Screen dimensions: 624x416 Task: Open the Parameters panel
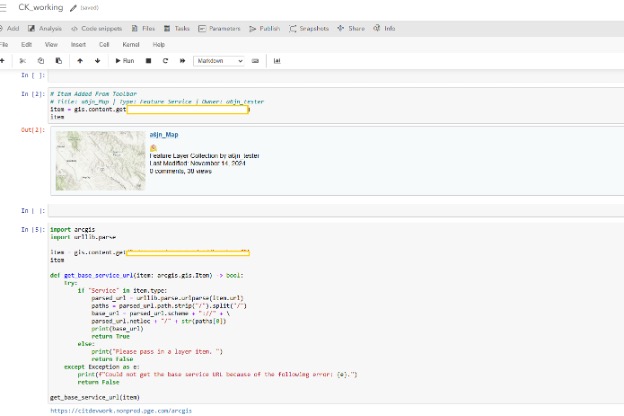pos(219,28)
